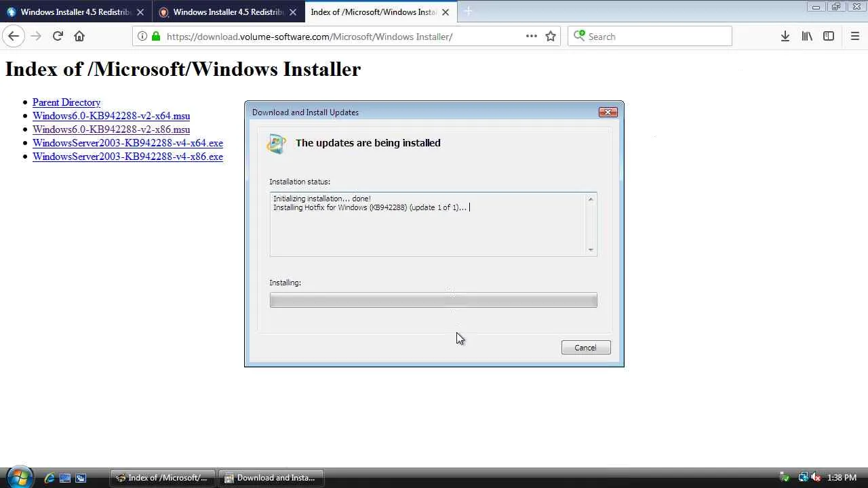The height and width of the screenshot is (488, 868).
Task: Close the second Windows Installer 4.5 tab
Action: [293, 12]
